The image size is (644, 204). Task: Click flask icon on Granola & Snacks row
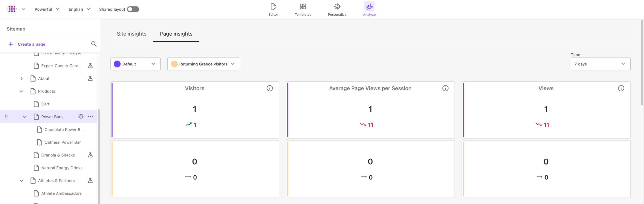90,155
